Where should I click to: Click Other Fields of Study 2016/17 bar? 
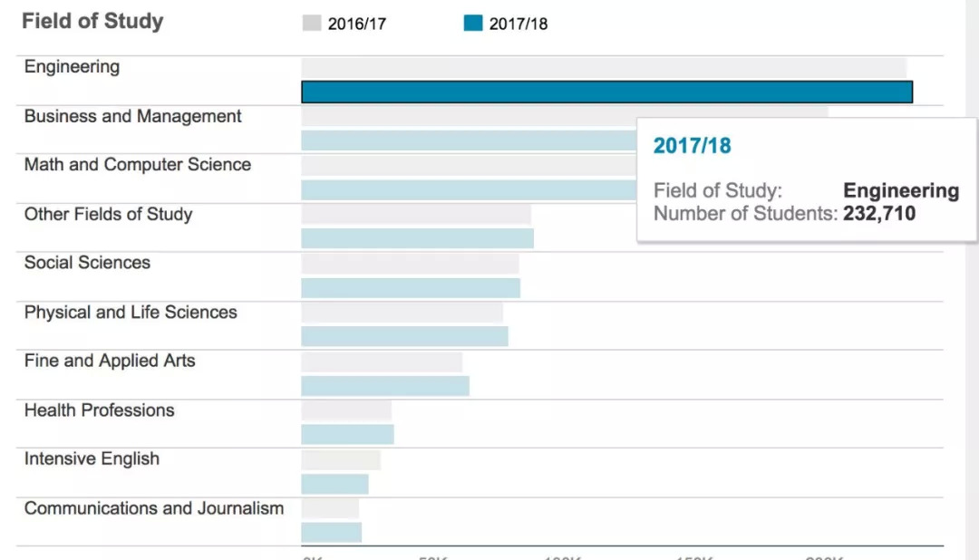pos(415,214)
